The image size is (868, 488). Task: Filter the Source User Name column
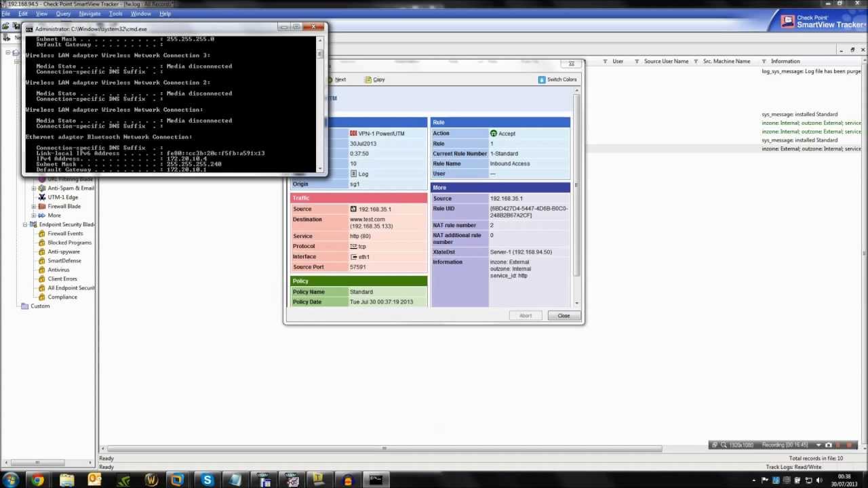[637, 61]
